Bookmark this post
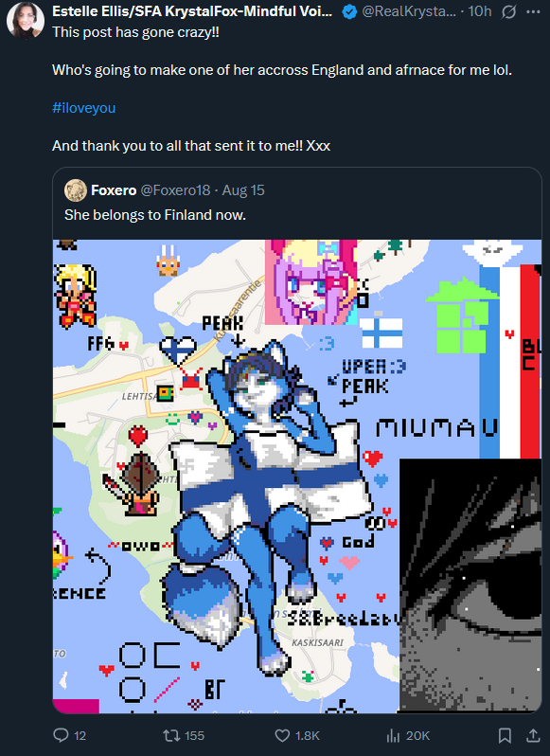Screen dimensions: 550x756 click(x=505, y=735)
